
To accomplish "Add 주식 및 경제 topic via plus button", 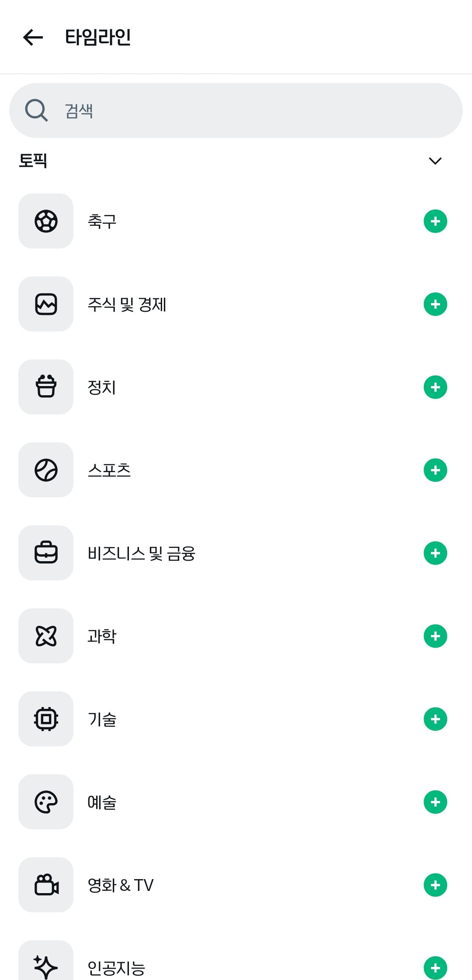I will 435,304.
